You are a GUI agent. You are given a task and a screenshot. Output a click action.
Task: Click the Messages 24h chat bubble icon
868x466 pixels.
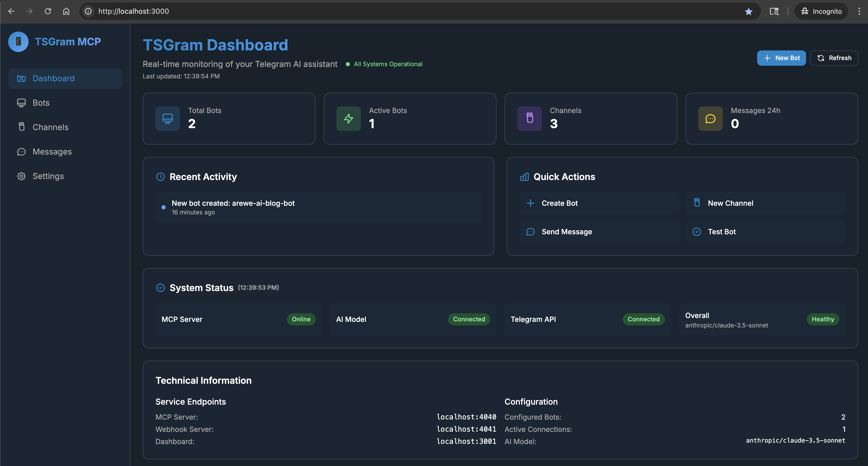[710, 119]
